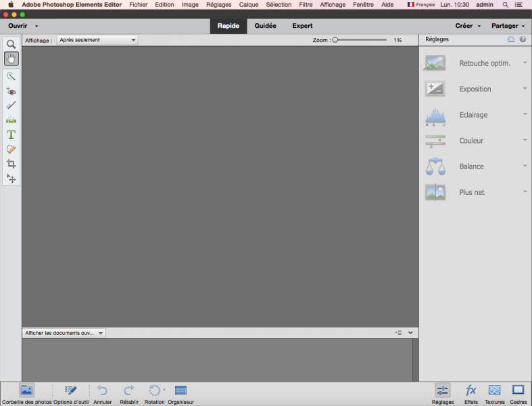
Task: Expand the Couleur section arrow
Action: pyautogui.click(x=525, y=140)
